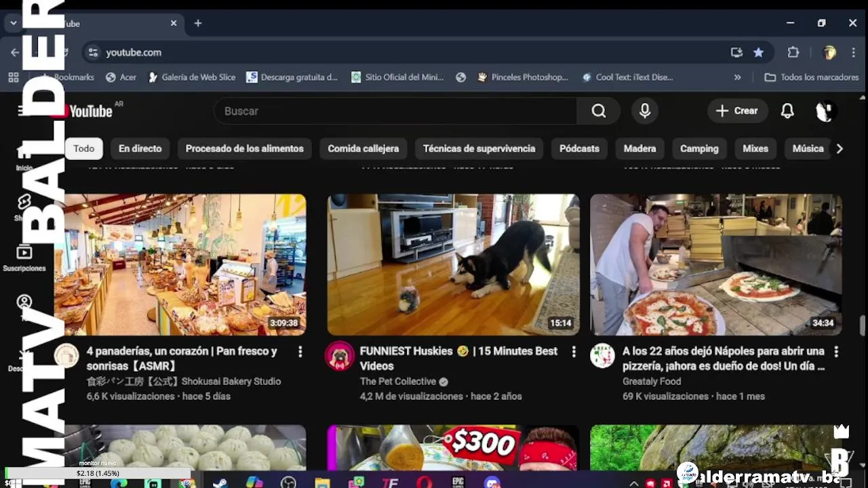Open YouTube notifications bell
This screenshot has height=488, width=868.
[x=787, y=111]
